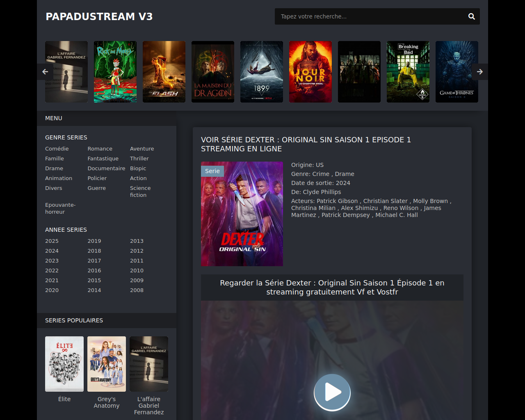Filter series by year 2009

tap(137, 280)
